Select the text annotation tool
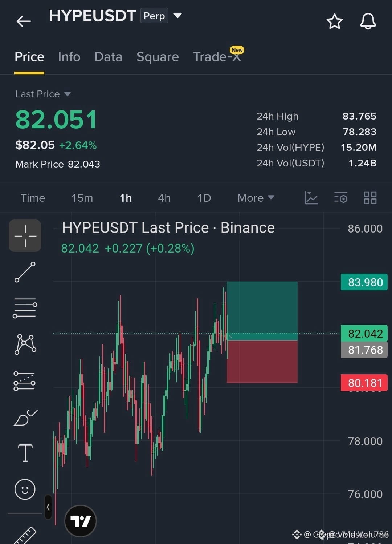This screenshot has width=392, height=544. point(25,453)
